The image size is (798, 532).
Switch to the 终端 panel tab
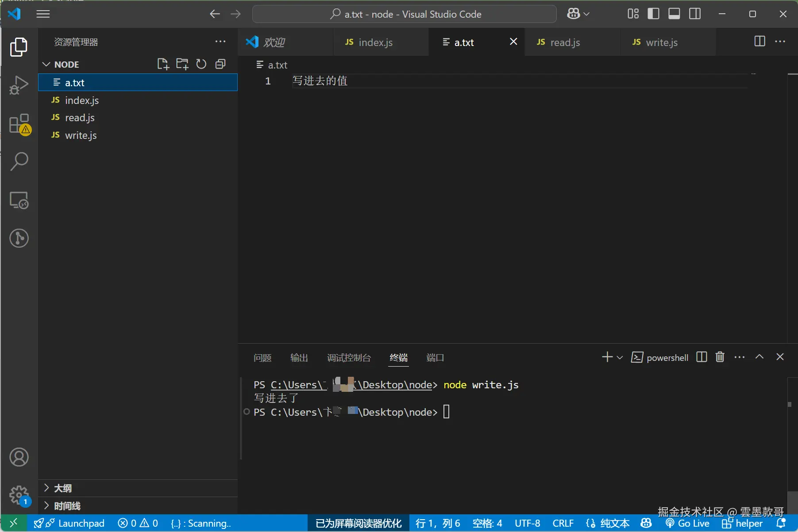[x=399, y=357]
